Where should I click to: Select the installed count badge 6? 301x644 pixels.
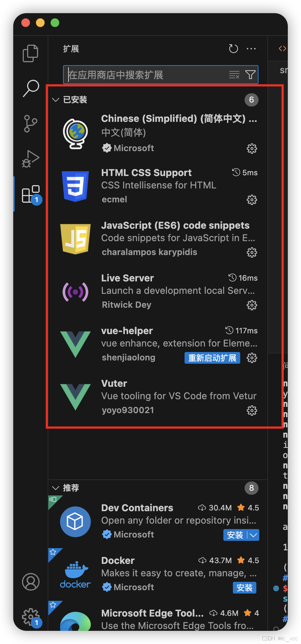coord(252,100)
